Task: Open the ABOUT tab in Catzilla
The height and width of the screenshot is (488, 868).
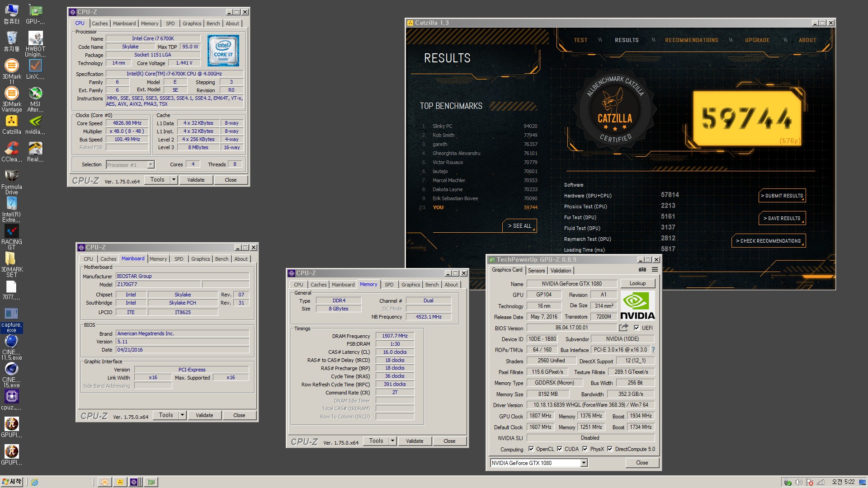Action: (x=807, y=40)
